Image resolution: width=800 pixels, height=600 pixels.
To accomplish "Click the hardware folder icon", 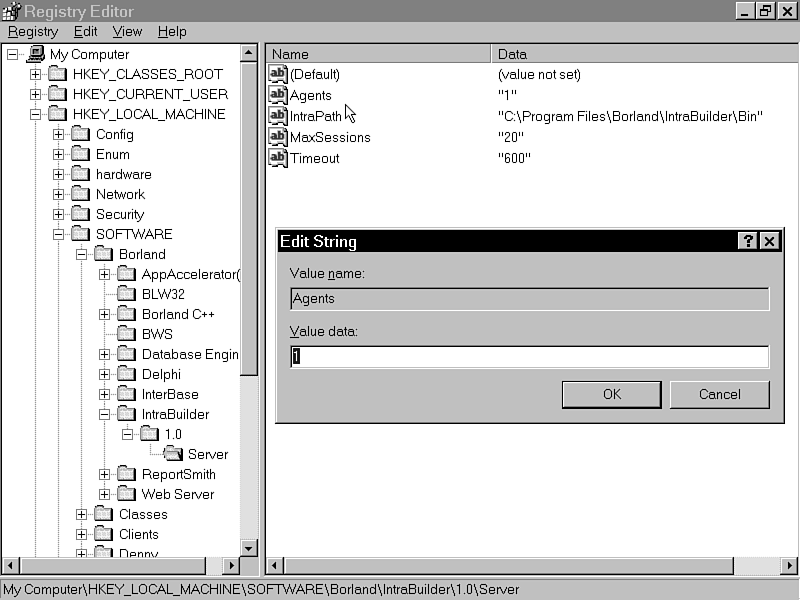I will click(x=81, y=174).
